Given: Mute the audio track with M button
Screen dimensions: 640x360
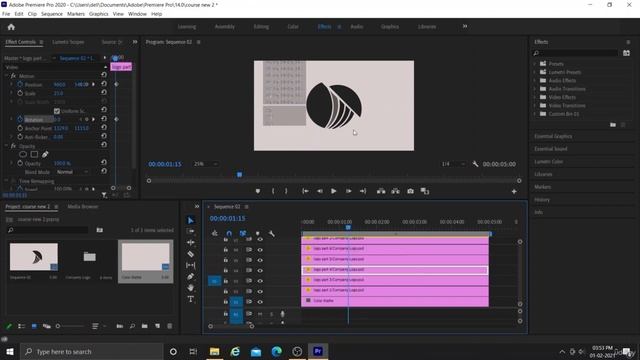Looking at the screenshot, I should click(260, 314).
